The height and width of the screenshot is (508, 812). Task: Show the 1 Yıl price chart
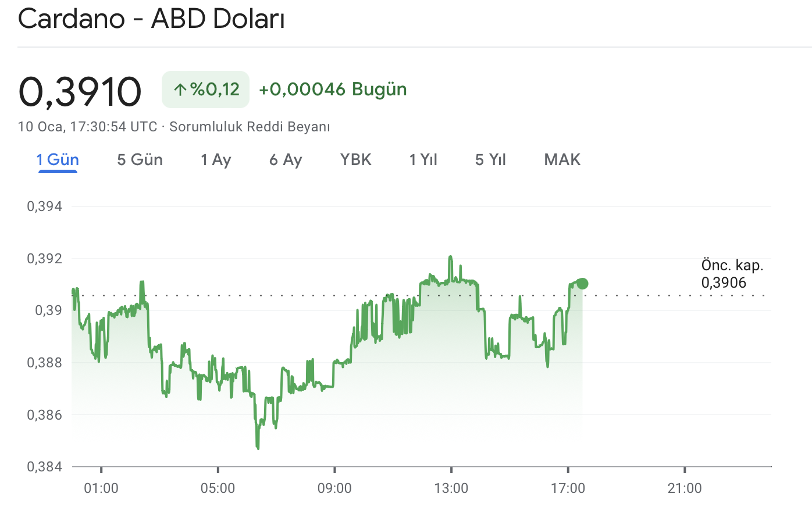pos(423,159)
